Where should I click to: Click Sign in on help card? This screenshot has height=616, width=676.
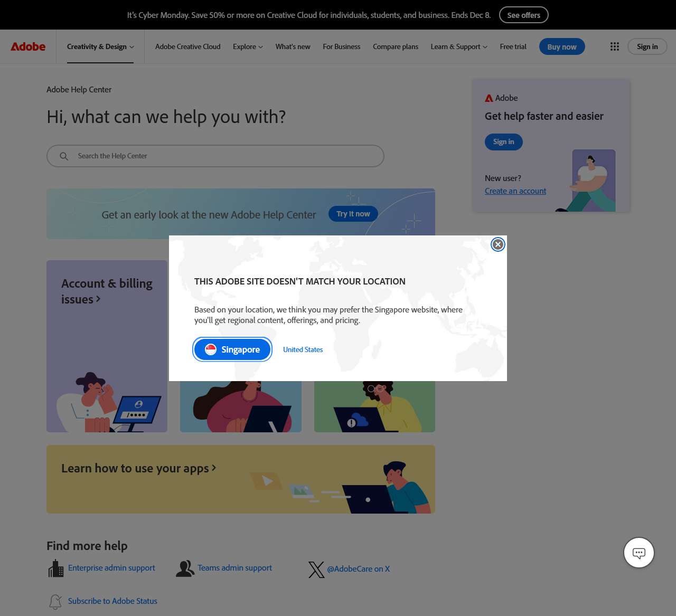pos(504,142)
